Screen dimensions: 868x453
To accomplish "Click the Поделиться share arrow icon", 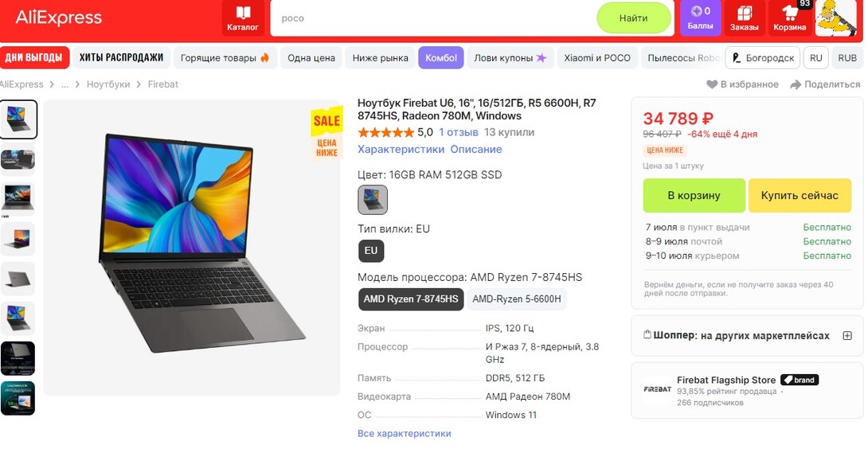I will tap(796, 84).
